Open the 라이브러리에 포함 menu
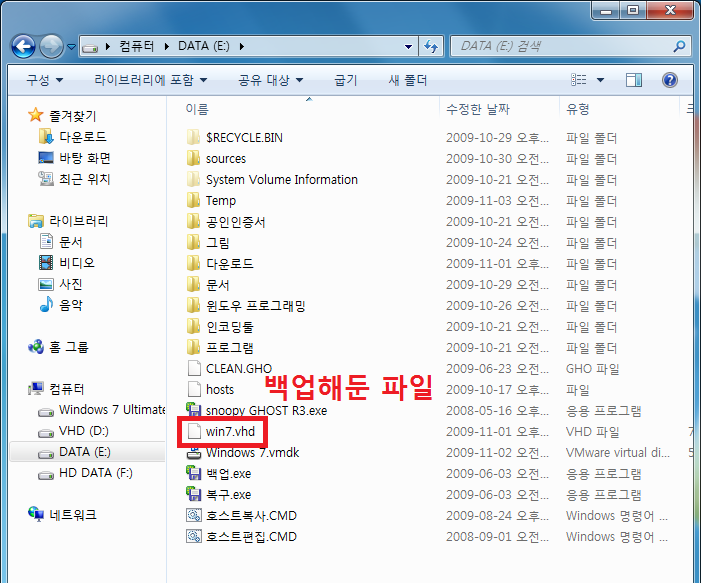Screen dimensions: 701x583 coord(151,80)
